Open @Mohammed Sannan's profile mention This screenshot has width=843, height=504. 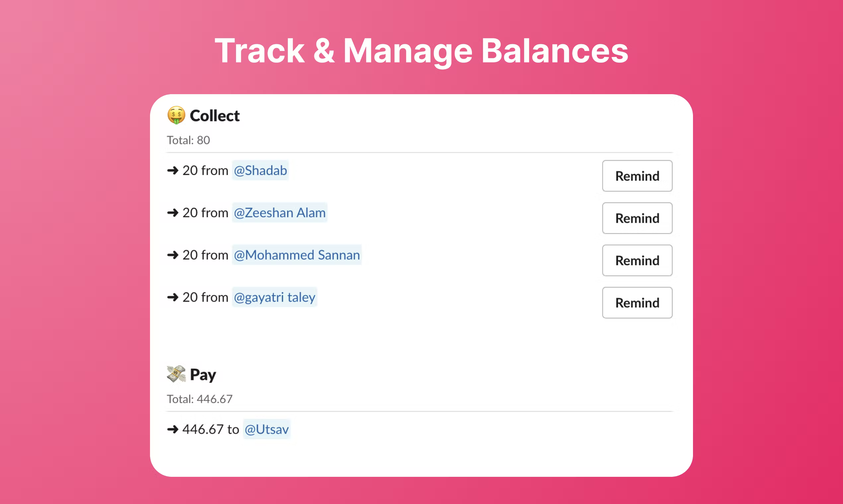(296, 255)
